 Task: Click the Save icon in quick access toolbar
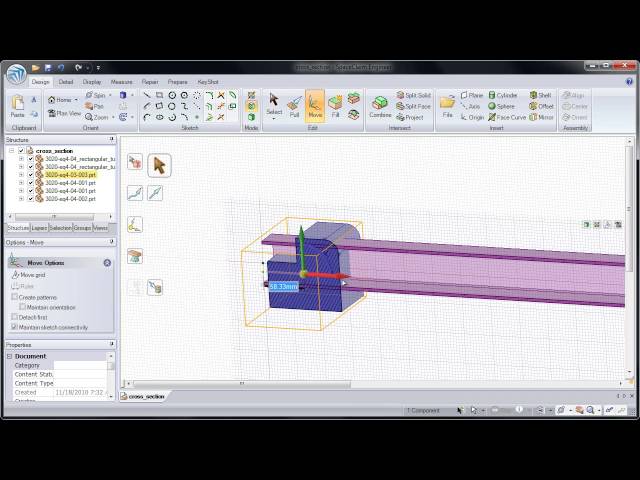pyautogui.click(x=48, y=67)
